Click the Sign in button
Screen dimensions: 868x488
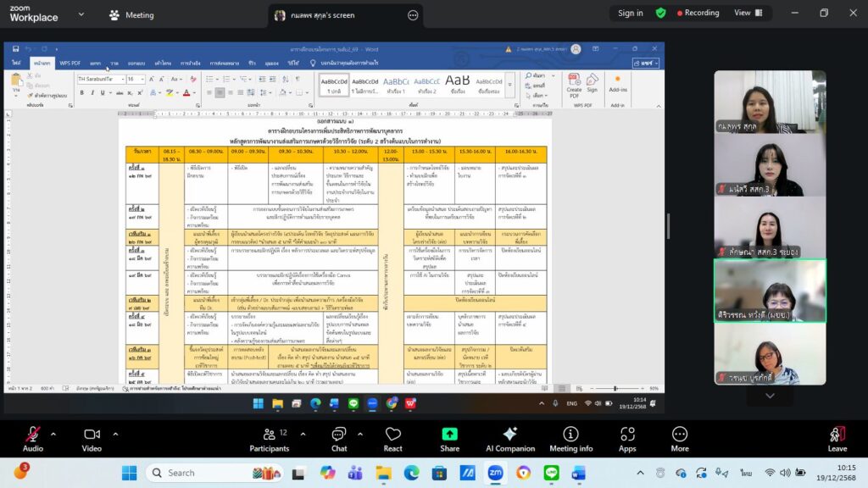tap(630, 13)
